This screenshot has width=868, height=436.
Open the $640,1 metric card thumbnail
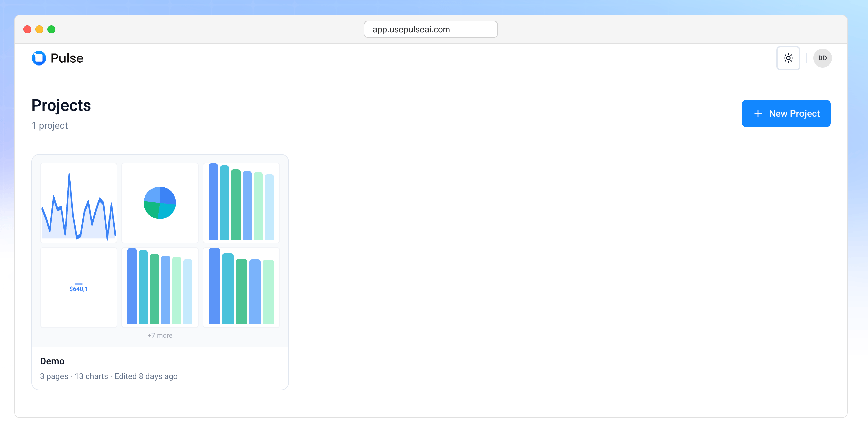coord(79,288)
